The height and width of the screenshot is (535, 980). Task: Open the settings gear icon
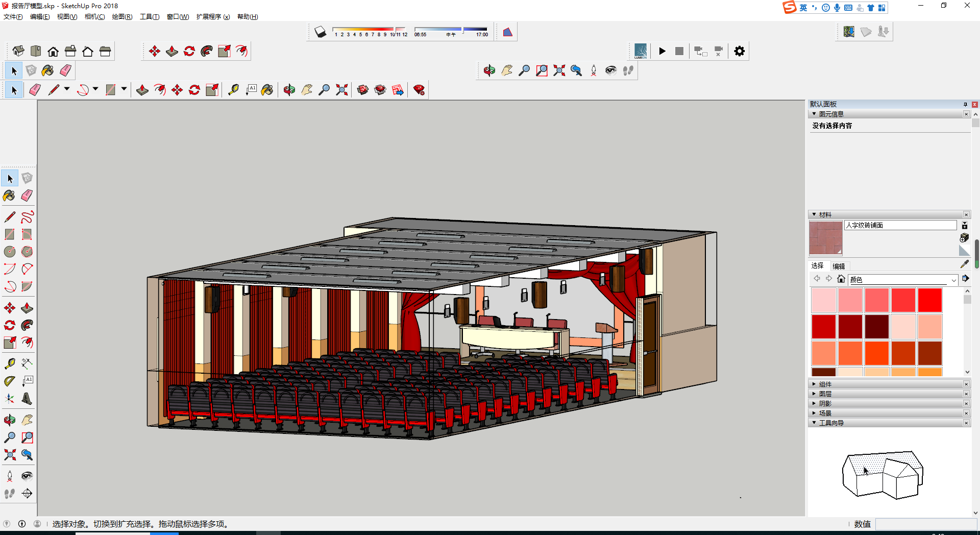pyautogui.click(x=739, y=51)
